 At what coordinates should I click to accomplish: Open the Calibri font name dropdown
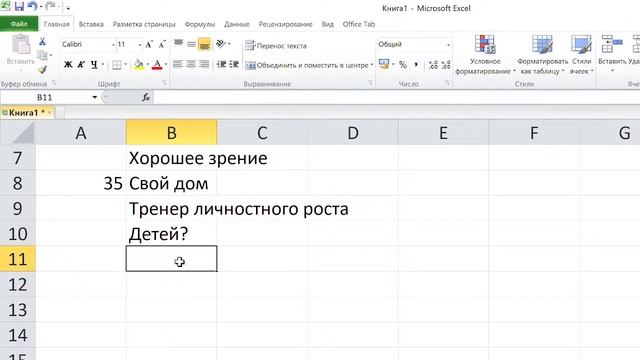[x=113, y=44]
